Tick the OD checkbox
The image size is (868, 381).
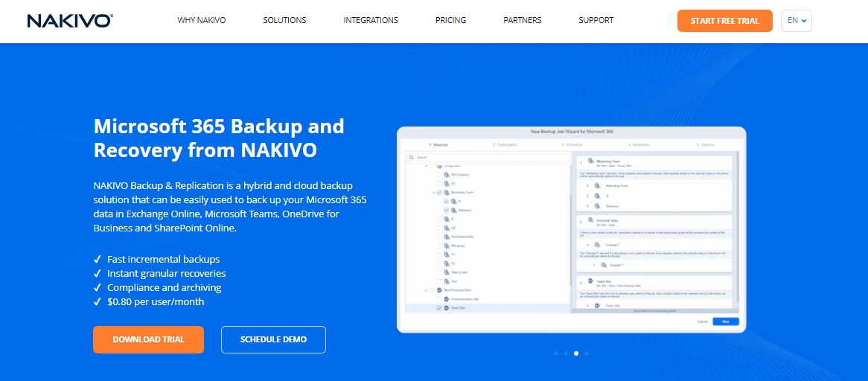point(439,228)
